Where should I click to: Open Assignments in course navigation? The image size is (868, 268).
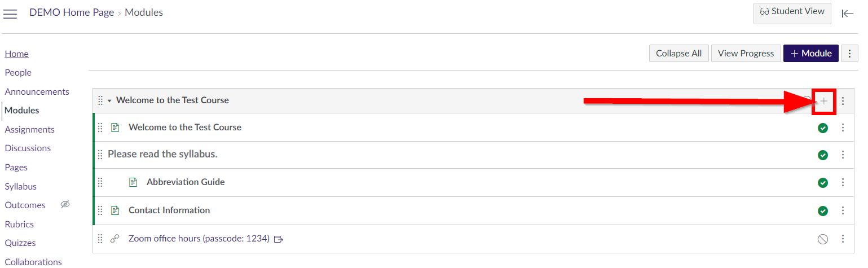click(x=30, y=129)
